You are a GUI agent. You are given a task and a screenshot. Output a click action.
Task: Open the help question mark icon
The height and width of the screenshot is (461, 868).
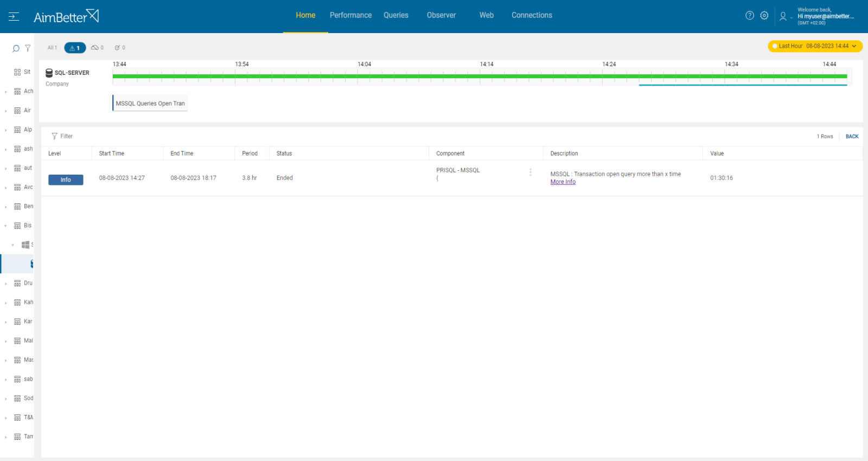pos(750,16)
